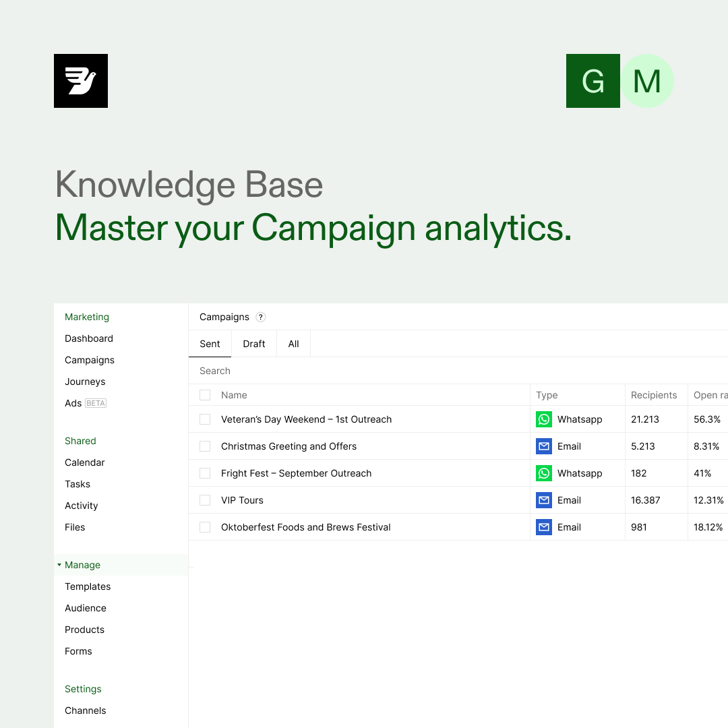Navigate to Journeys in the sidebar

(x=85, y=382)
